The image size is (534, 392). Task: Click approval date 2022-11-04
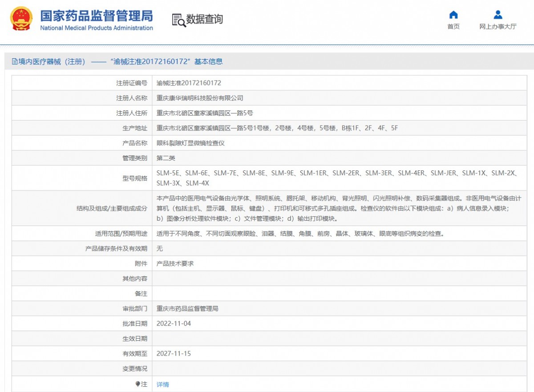click(x=174, y=323)
